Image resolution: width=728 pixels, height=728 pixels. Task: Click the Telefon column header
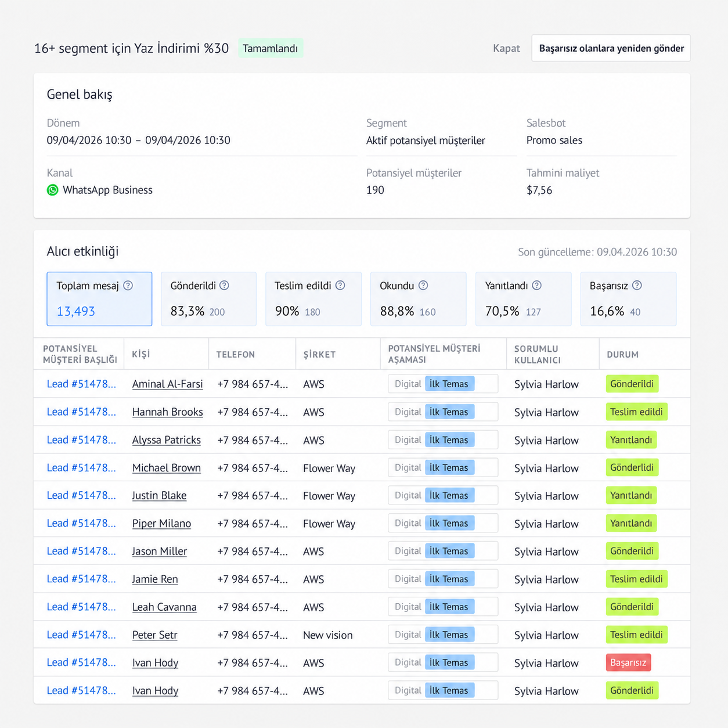(x=236, y=354)
